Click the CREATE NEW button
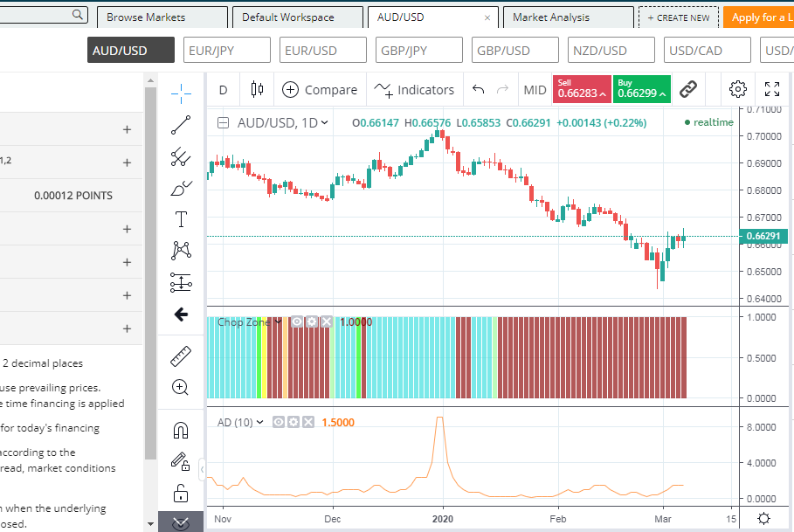The height and width of the screenshot is (532, 794). (679, 17)
